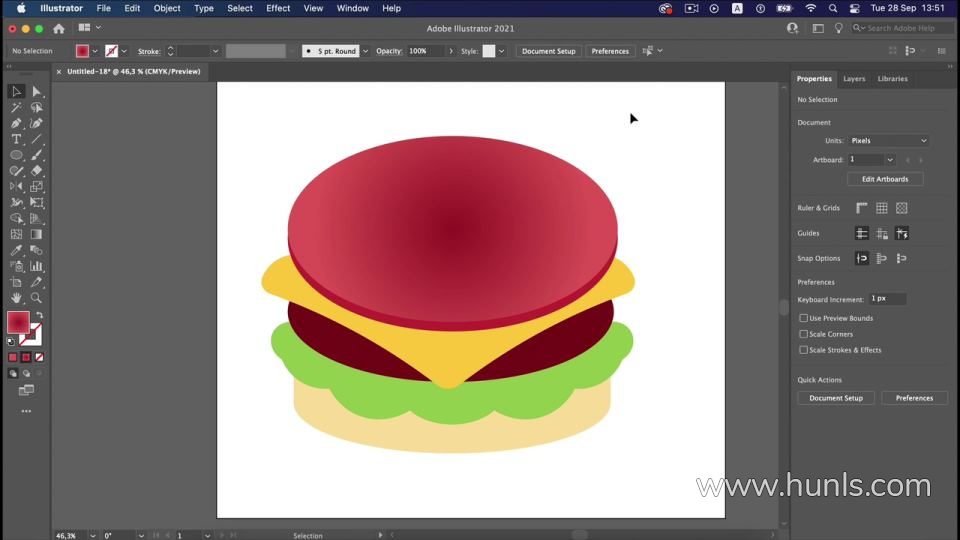Show rulers icon in Properties

coord(861,208)
